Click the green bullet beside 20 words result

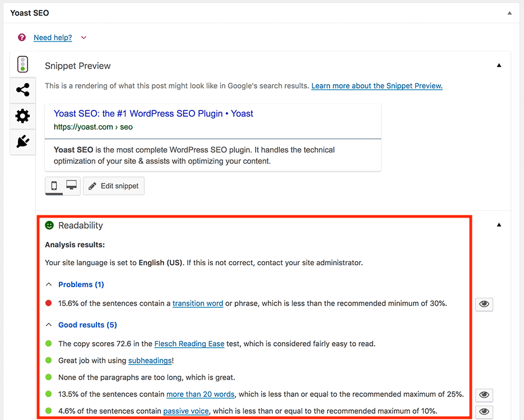tap(48, 394)
